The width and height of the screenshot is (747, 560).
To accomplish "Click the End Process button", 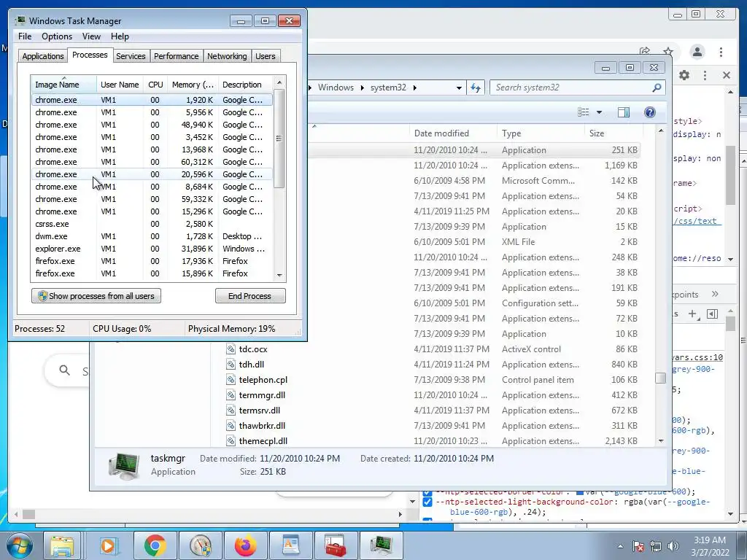I will 250,296.
